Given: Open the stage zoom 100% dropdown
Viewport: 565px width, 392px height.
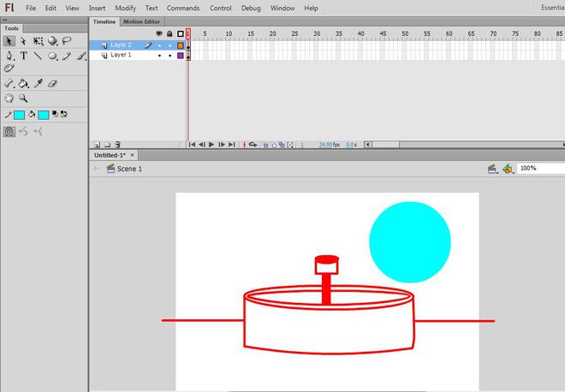Looking at the screenshot, I should [x=540, y=169].
